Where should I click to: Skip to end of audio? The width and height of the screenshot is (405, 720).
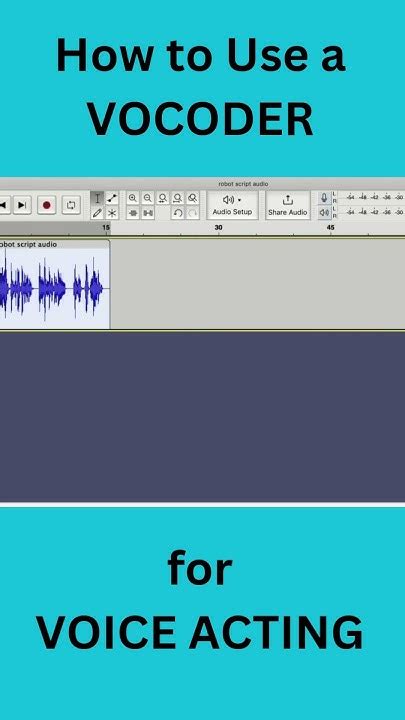22,205
